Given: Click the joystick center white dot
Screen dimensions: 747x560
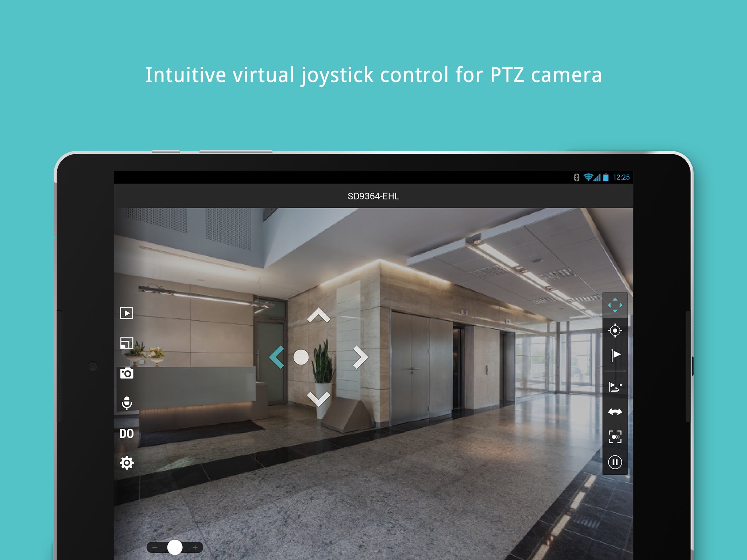Looking at the screenshot, I should (x=301, y=357).
